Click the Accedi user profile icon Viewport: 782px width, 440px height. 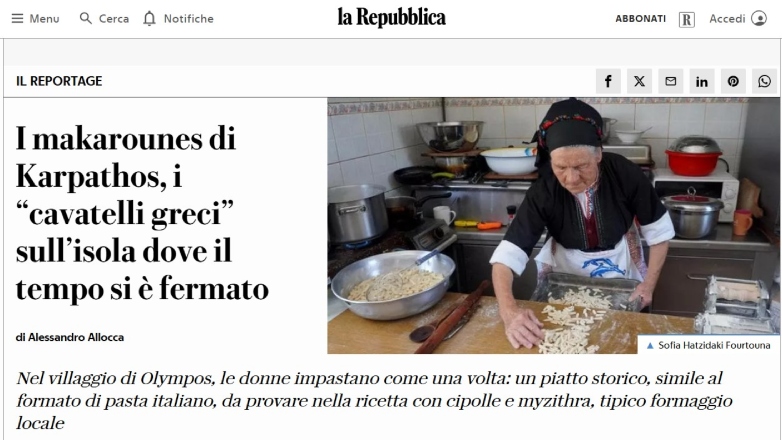tap(759, 18)
